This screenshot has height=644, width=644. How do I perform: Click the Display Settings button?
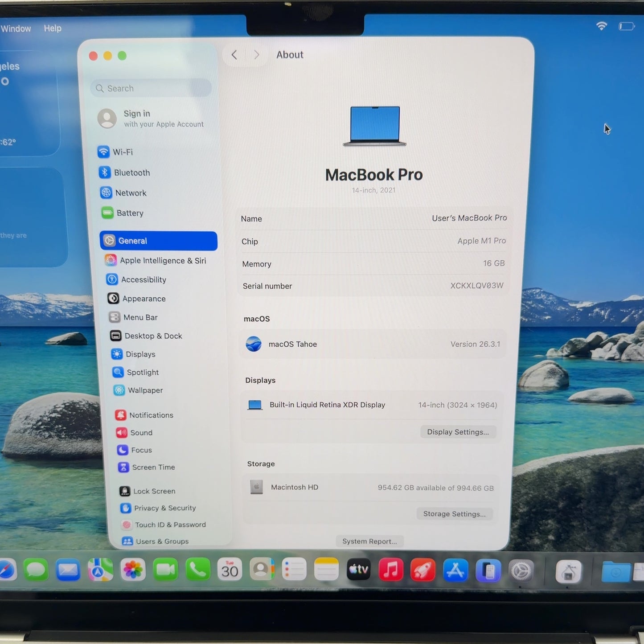pos(458,432)
